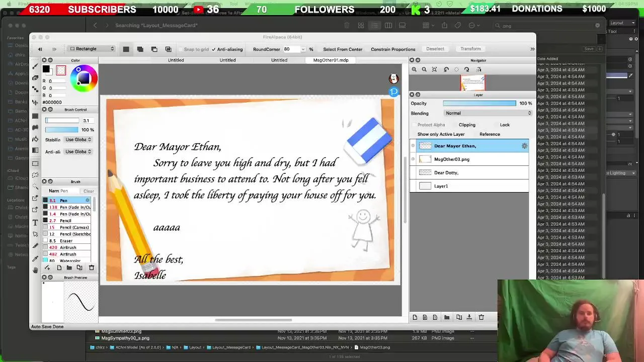Delete brush using Brush panel trash icon
The height and width of the screenshot is (362, 644).
(x=92, y=267)
